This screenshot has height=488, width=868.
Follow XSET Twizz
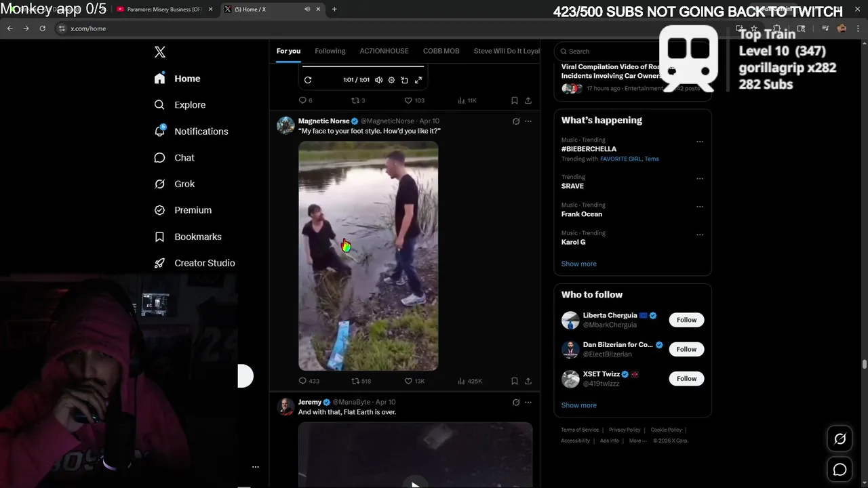(686, 378)
